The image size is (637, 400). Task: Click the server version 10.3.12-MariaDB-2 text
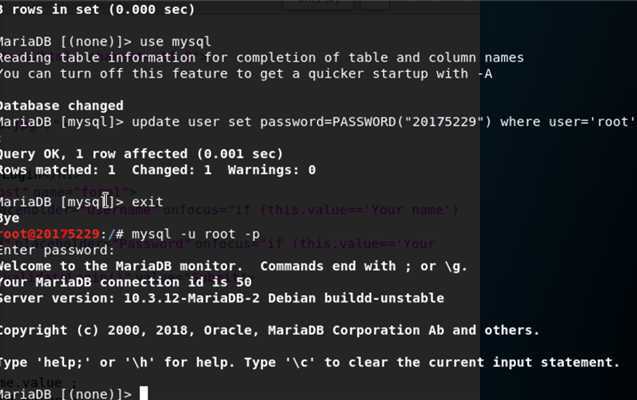[x=195, y=298]
